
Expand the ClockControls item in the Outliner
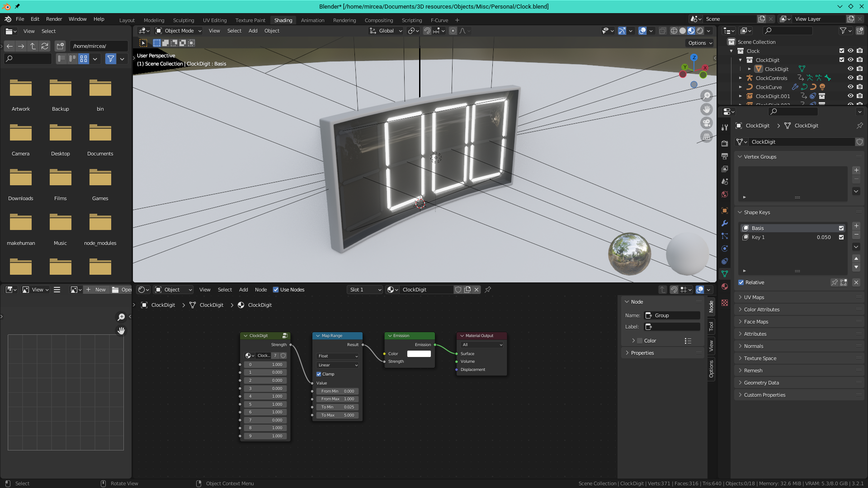(x=741, y=78)
